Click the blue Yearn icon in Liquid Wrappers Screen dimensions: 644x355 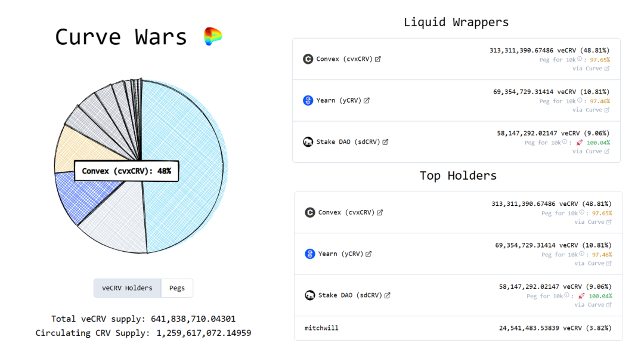pyautogui.click(x=308, y=100)
